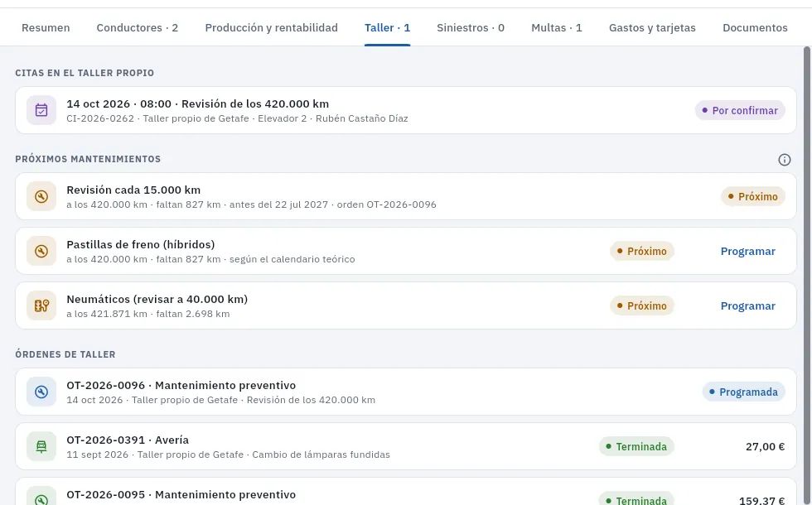The height and width of the screenshot is (505, 812).
Task: Click Programar for Neumáticos
Action: click(747, 306)
